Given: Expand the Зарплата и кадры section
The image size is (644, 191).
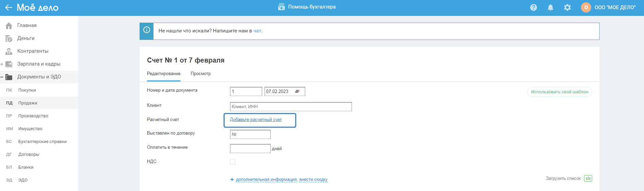Looking at the screenshot, I should coord(2,64).
